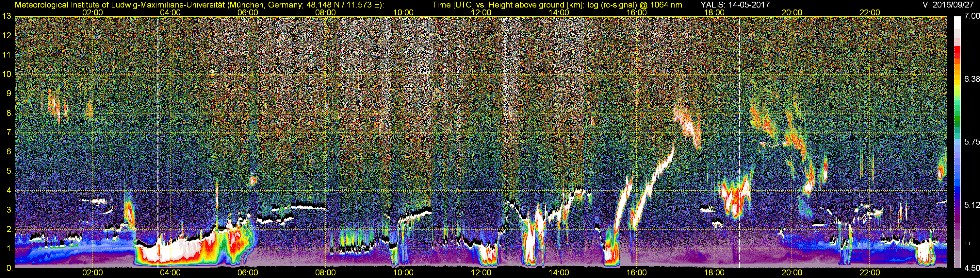Click the 5 km height axis label
Screen dimensions: 980x278
(9, 171)
